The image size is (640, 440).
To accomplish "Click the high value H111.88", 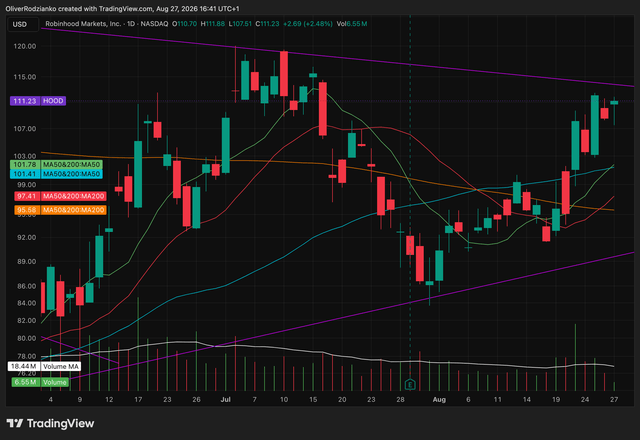I will click(x=213, y=24).
